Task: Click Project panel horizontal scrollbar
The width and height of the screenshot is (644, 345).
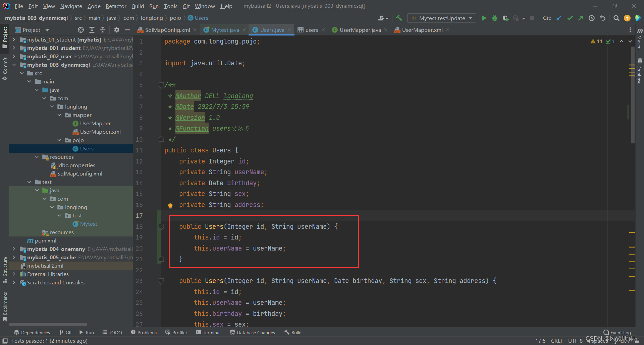Action: pos(48,324)
